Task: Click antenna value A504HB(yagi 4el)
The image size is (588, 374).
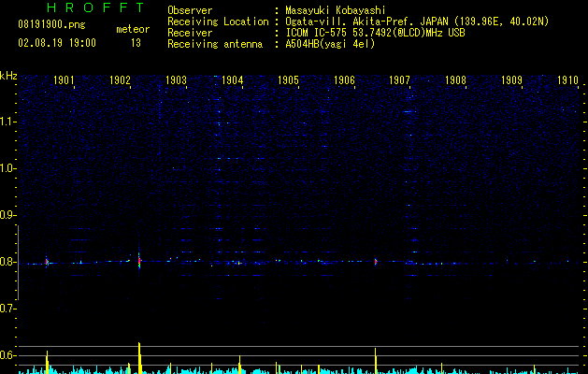Action: coord(330,44)
